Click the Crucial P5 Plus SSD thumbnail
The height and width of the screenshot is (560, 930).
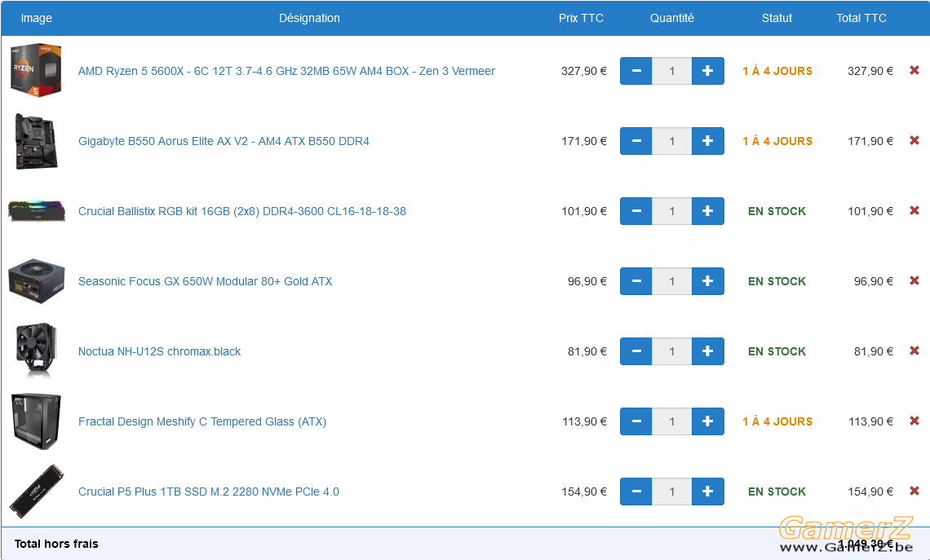coord(36,492)
